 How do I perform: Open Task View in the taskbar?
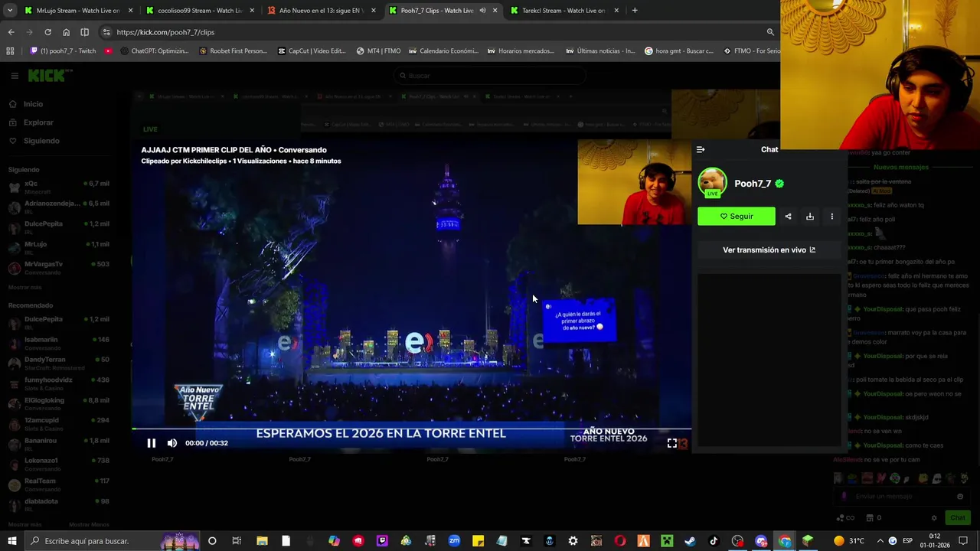pyautogui.click(x=237, y=541)
